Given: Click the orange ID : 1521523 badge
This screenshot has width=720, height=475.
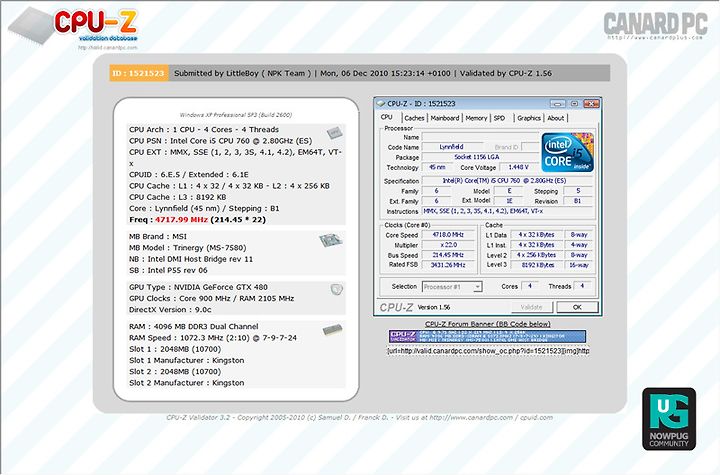Looking at the screenshot, I should coord(139,74).
